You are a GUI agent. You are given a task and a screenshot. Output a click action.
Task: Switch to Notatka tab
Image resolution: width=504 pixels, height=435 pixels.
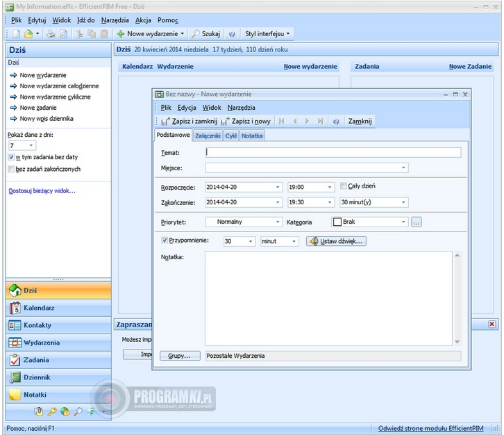(x=252, y=136)
